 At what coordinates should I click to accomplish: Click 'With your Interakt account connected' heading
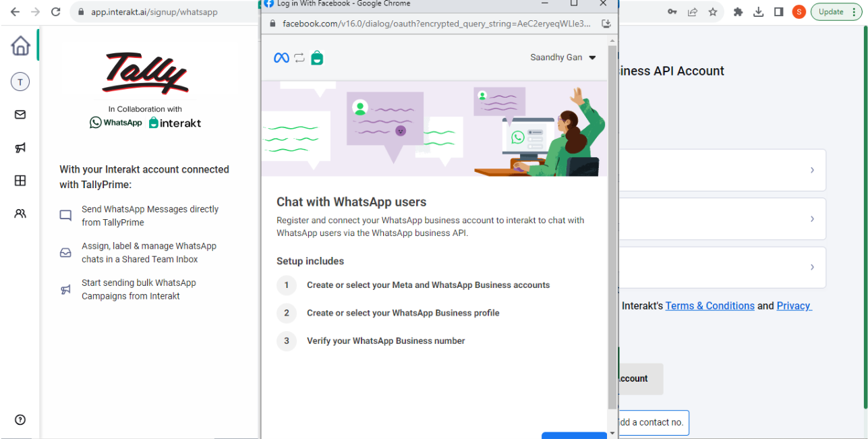click(144, 177)
